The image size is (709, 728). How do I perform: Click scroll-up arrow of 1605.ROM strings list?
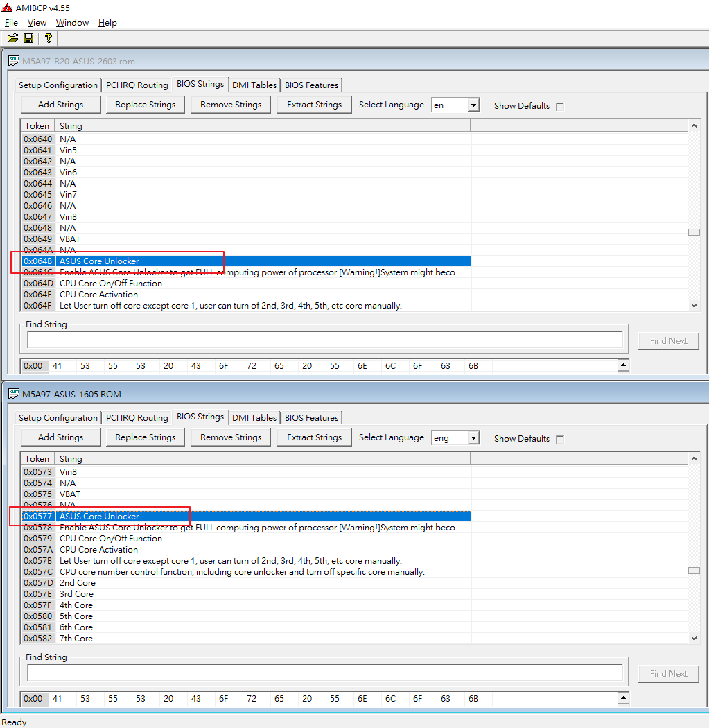click(x=694, y=459)
